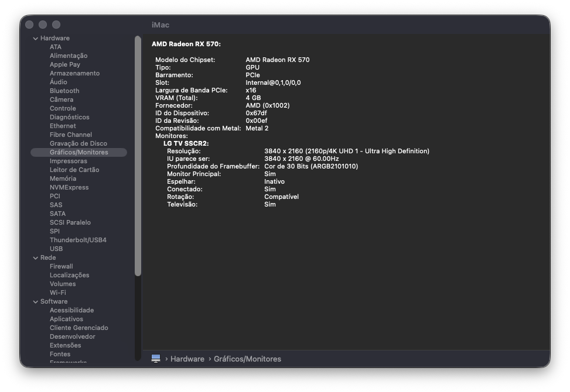Select USB in the sidebar
This screenshot has height=392, width=570.
[56, 249]
